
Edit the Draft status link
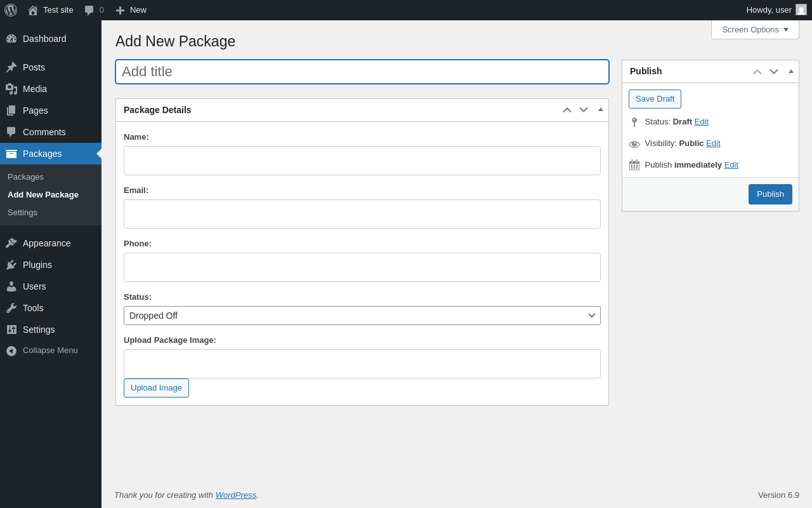[x=702, y=122]
